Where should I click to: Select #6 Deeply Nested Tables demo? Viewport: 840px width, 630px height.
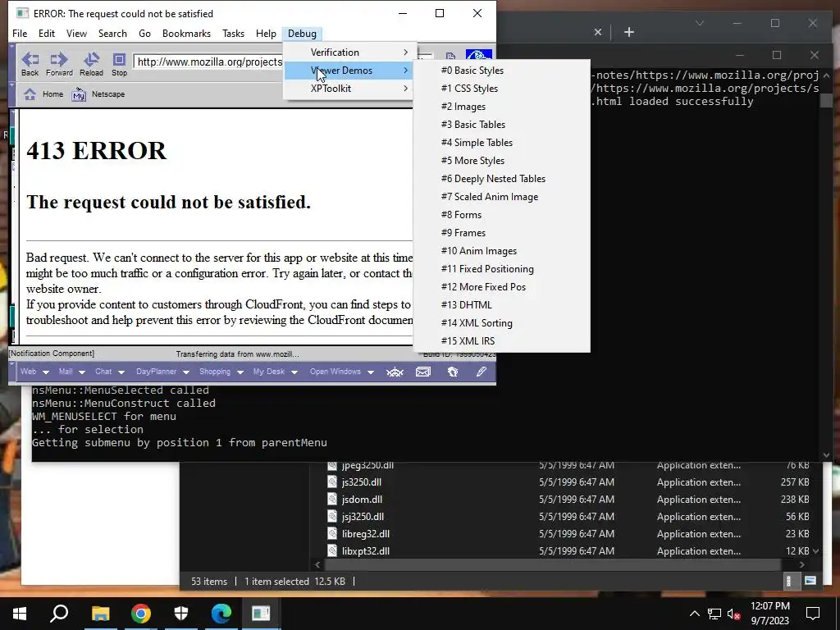pos(502,179)
